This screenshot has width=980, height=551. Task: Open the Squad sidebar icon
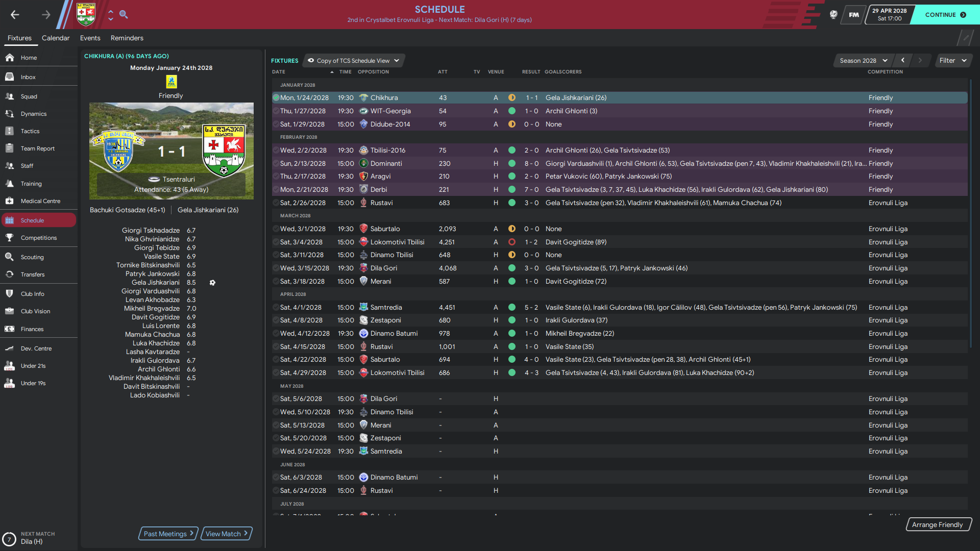click(9, 96)
